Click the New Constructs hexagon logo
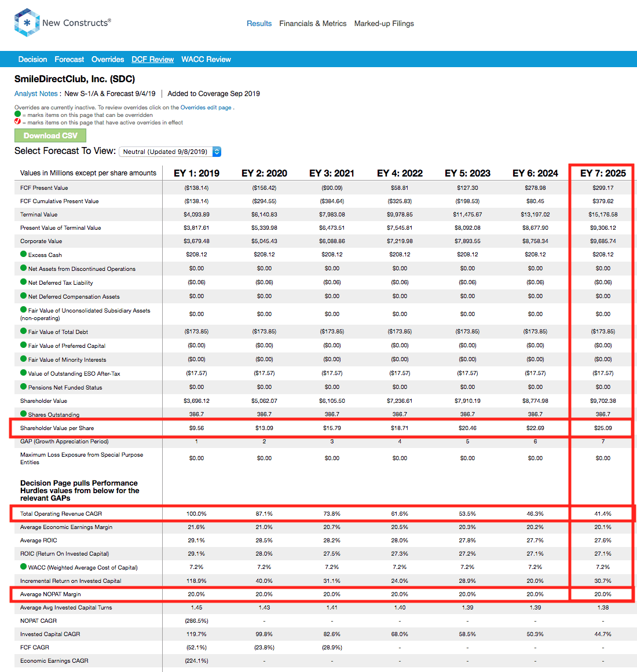The width and height of the screenshot is (637, 672). (x=27, y=23)
